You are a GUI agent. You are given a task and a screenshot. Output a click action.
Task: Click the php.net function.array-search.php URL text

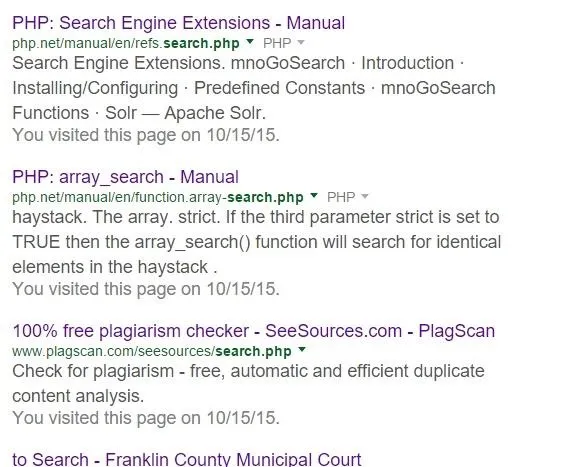point(158,197)
